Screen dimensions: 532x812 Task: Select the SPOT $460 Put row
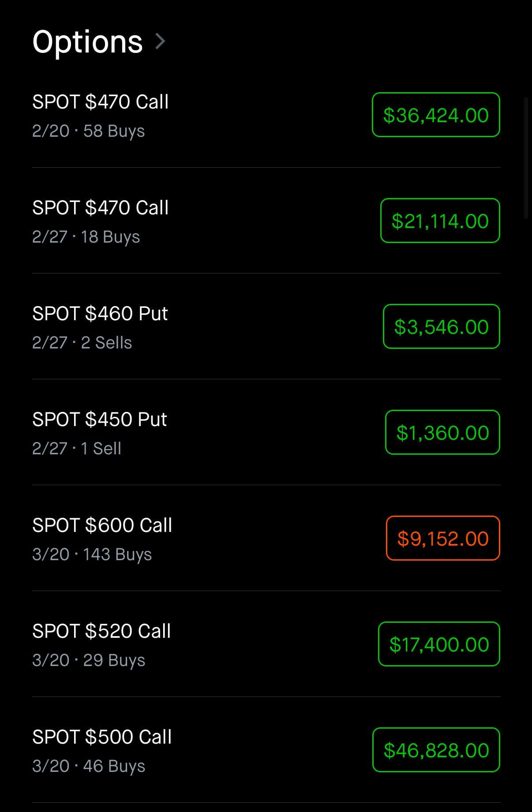pos(100,314)
